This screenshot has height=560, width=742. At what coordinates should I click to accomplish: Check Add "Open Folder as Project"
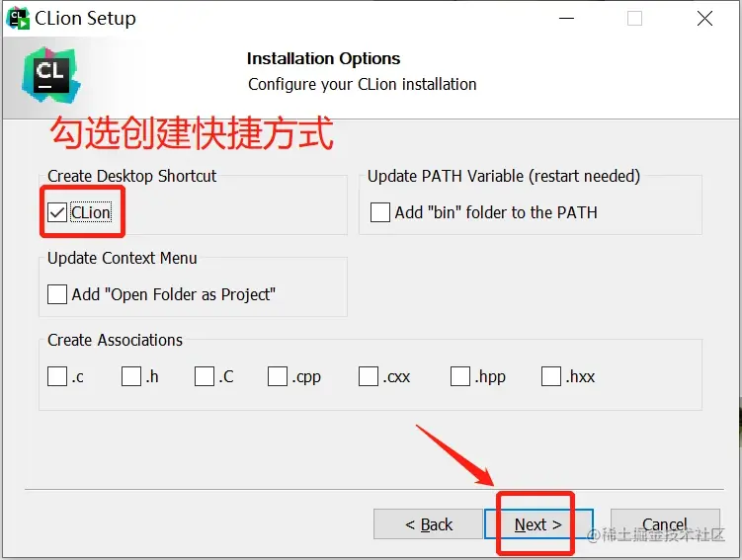[57, 294]
